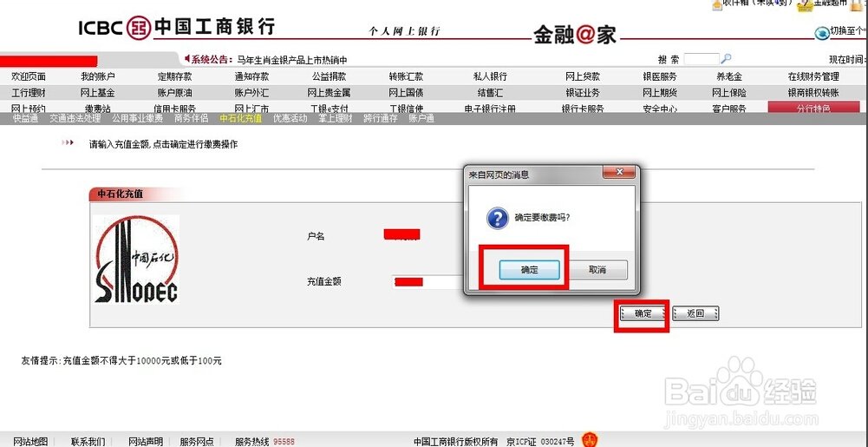Screen dimensions: 868x447
Task: Click the 友情提示 recharge limit note
Action: pyautogui.click(x=121, y=360)
